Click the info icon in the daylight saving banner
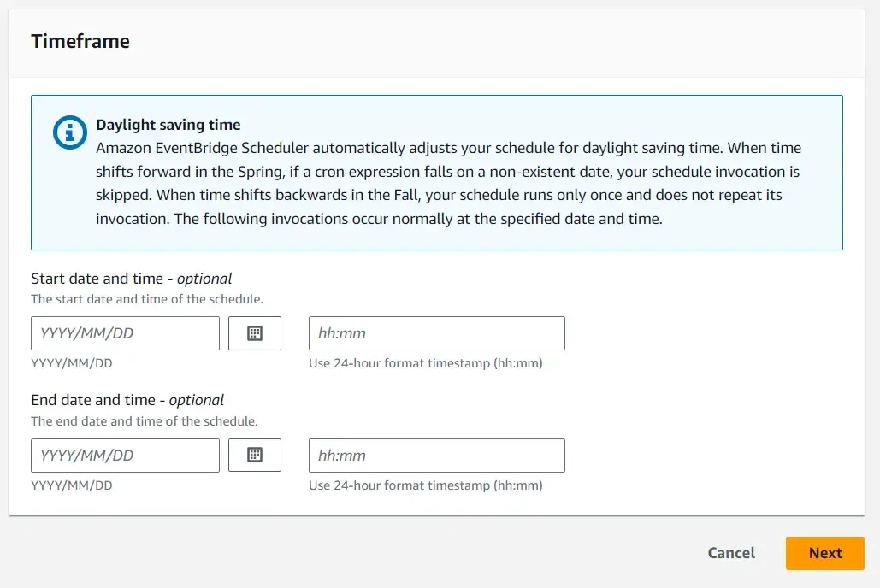 [69, 132]
